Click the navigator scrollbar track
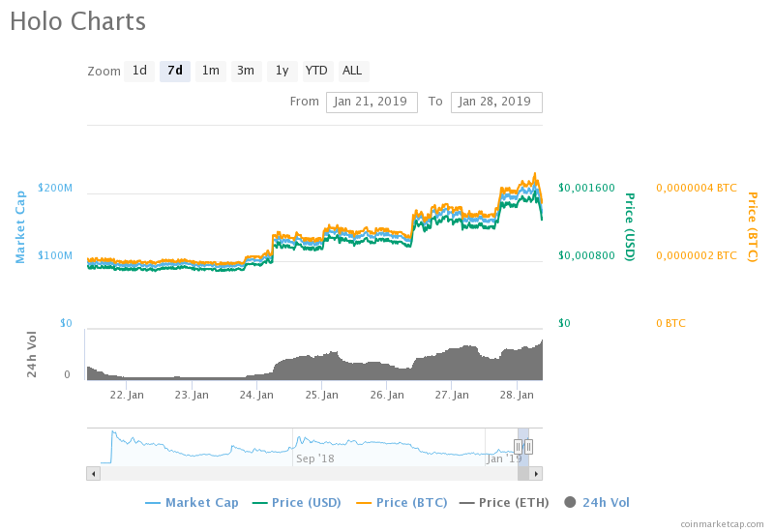Screen dimensions: 774x532 click(x=309, y=474)
